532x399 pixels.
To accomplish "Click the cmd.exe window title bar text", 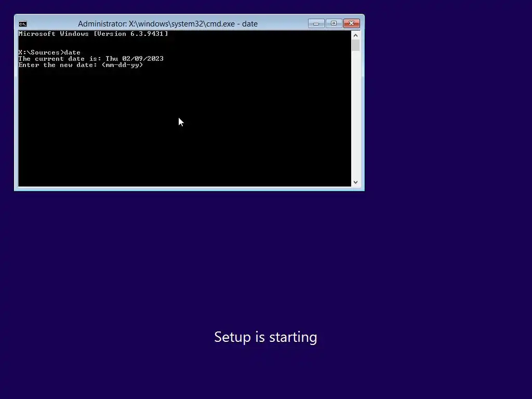I will point(168,24).
